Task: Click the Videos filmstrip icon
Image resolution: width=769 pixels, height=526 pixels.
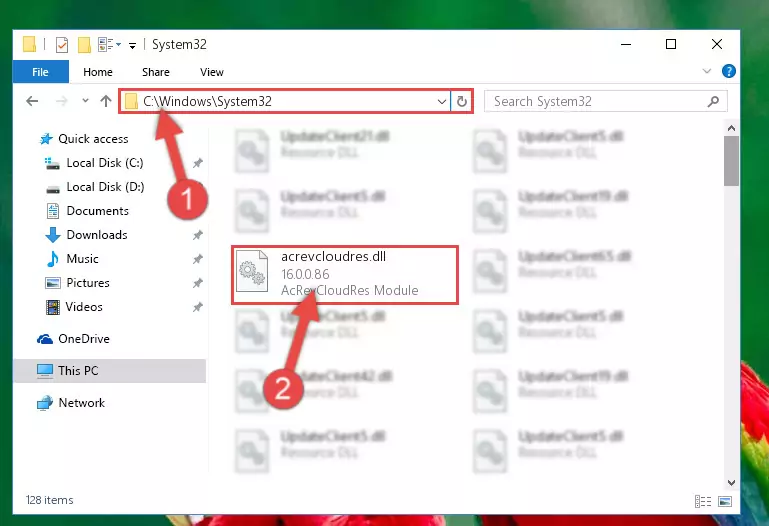Action: click(x=52, y=307)
